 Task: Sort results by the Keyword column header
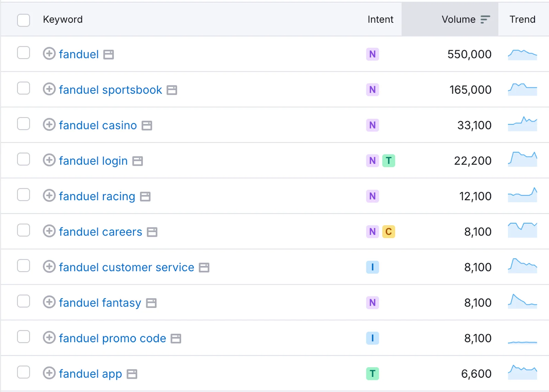[63, 20]
